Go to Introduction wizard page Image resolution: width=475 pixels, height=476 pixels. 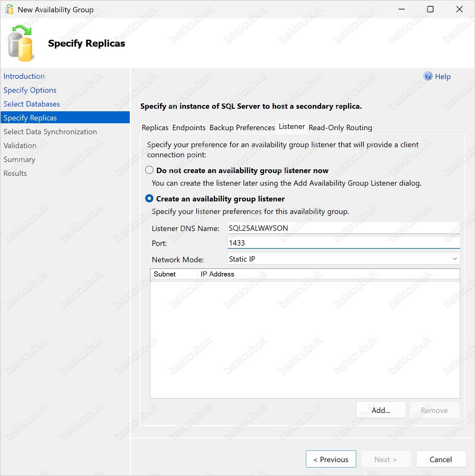click(24, 76)
